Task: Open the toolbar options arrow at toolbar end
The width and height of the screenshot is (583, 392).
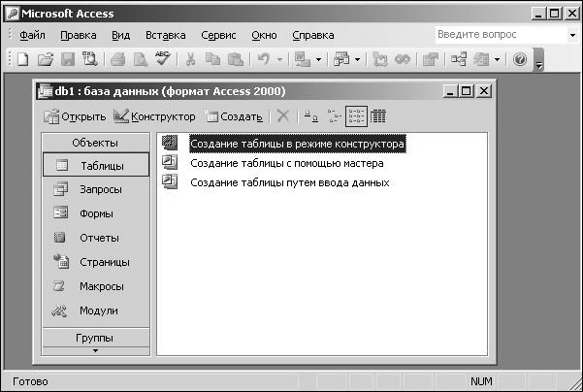Action: click(x=538, y=59)
